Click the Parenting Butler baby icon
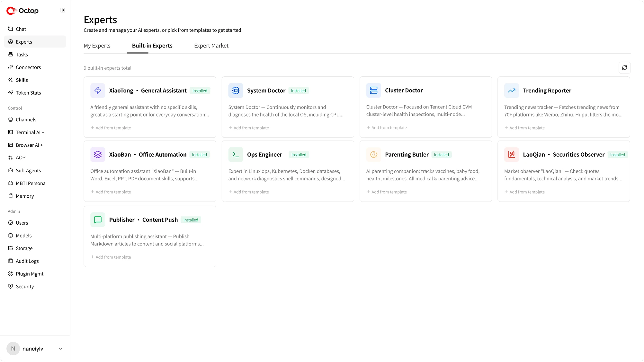Image resolution: width=644 pixels, height=362 pixels. (x=373, y=155)
